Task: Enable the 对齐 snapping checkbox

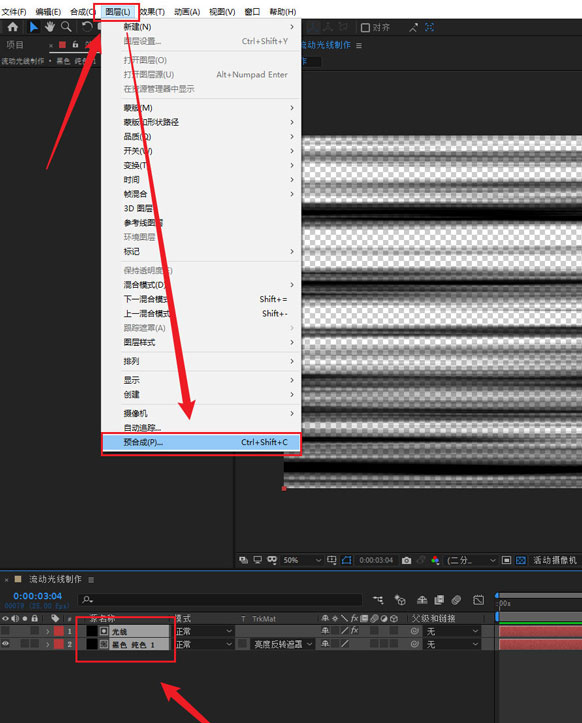Action: tap(365, 28)
